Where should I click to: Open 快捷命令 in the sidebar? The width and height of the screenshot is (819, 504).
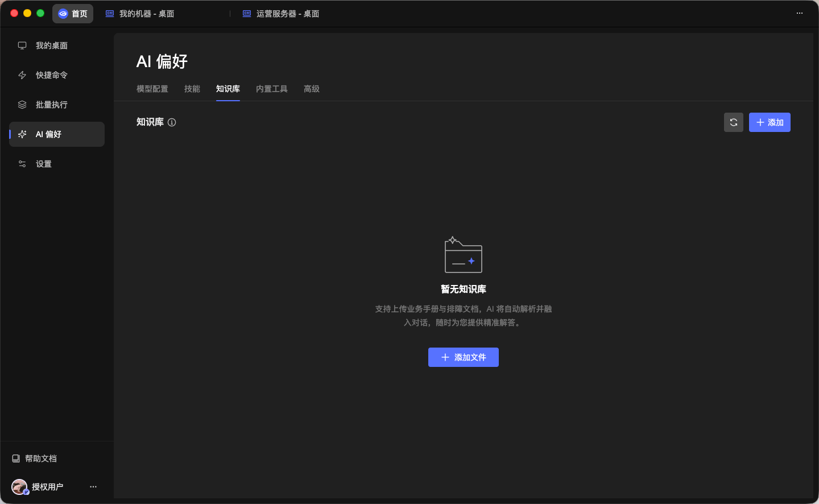[x=57, y=75]
